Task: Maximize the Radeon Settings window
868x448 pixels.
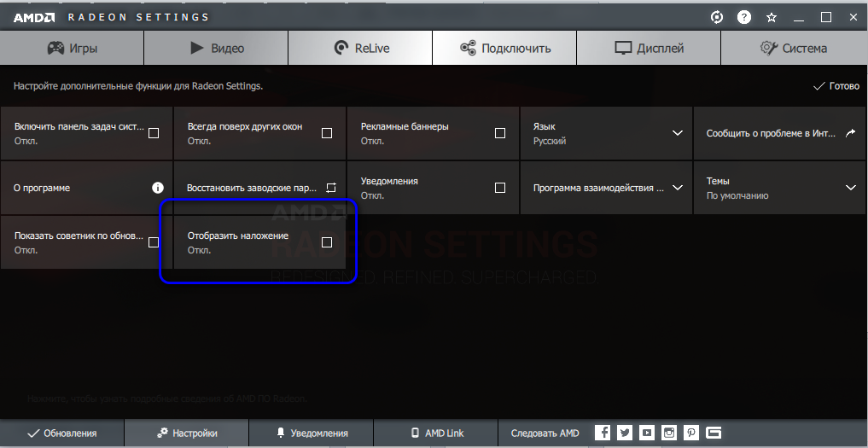Action: 826,17
